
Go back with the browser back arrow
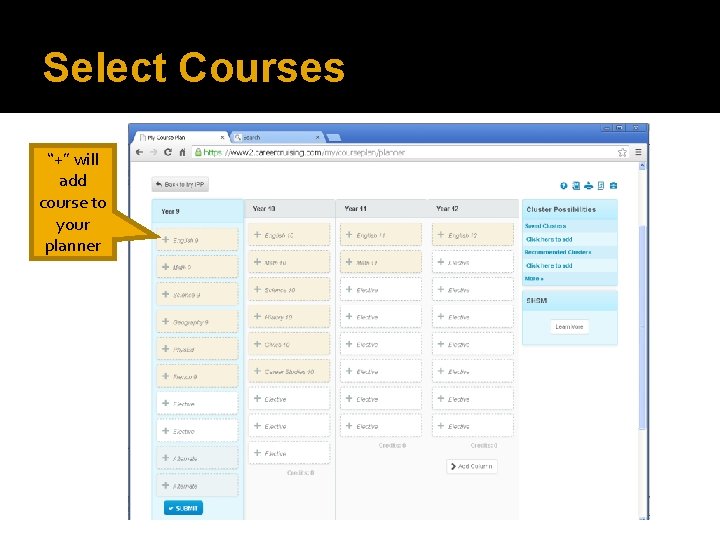(140, 152)
